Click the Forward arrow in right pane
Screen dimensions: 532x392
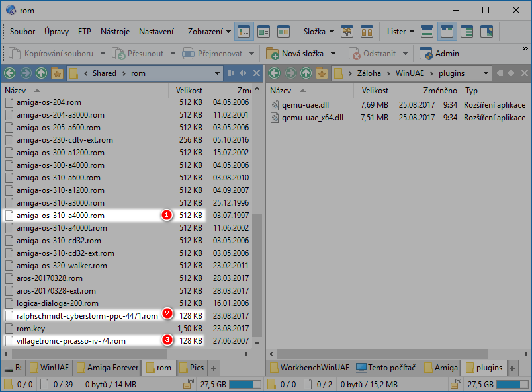point(290,73)
